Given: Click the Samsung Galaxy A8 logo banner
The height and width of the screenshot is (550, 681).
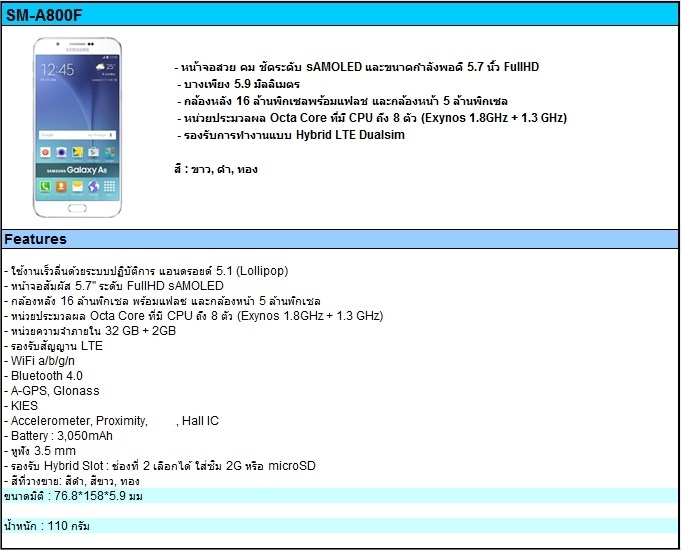Looking at the screenshot, I should [x=77, y=170].
